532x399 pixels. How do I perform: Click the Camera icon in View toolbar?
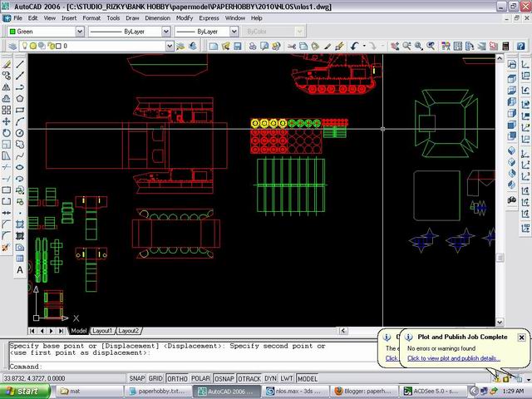pos(512,200)
